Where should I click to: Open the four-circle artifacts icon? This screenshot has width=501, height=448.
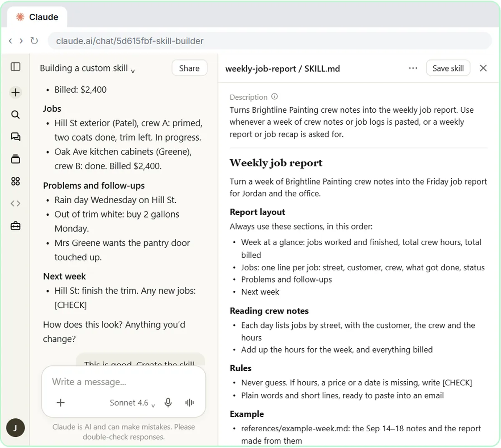pyautogui.click(x=15, y=181)
